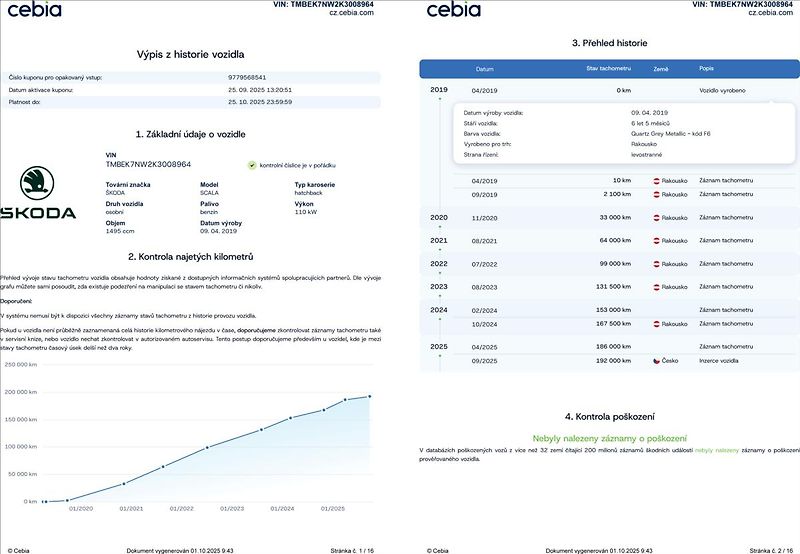Click the Cebia logo on page one
The height and width of the screenshot is (554, 800).
click(34, 9)
